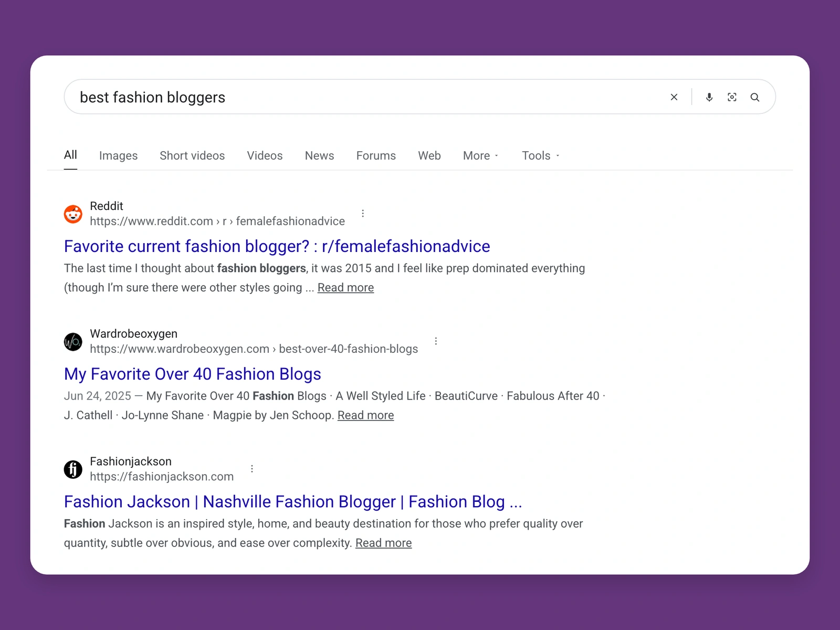Start voice search with microphone icon
The image size is (840, 630).
pos(709,97)
